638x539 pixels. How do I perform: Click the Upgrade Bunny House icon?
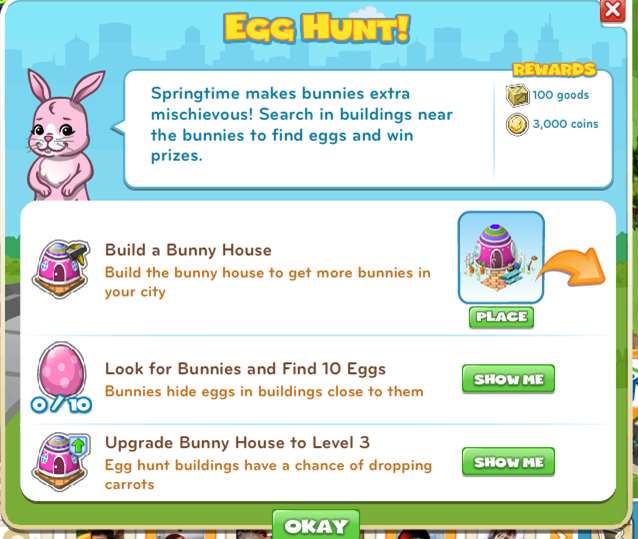coord(61,462)
